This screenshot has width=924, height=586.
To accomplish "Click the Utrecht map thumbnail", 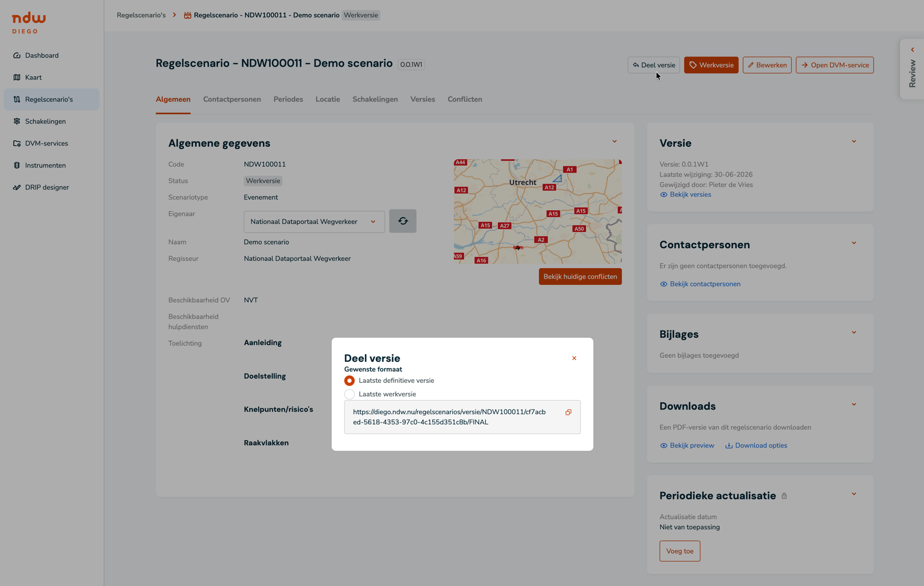I will (x=538, y=212).
